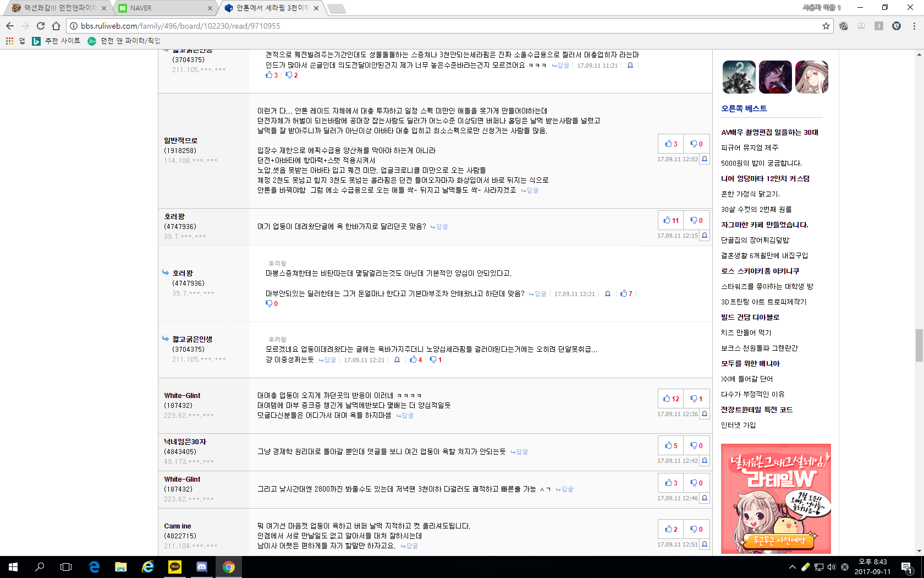Click the page vertical scrollbar thumb
924x578 pixels.
tap(919, 345)
